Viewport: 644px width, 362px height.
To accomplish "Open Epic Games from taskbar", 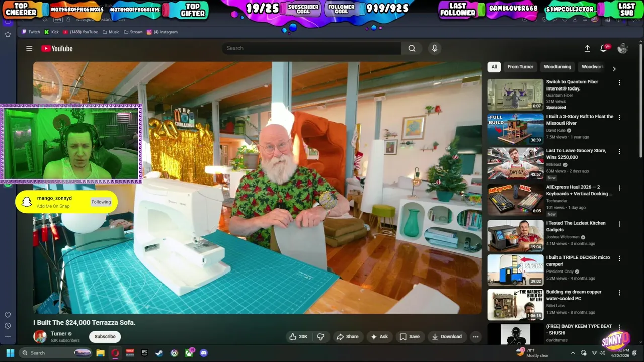I will tap(144, 353).
